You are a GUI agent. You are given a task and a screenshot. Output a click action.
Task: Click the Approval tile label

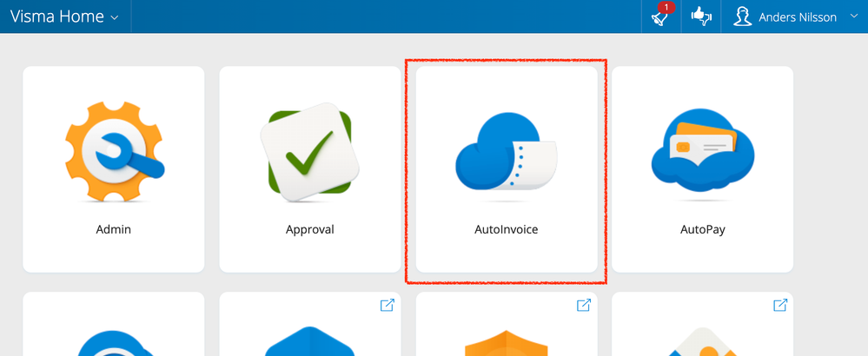310,229
